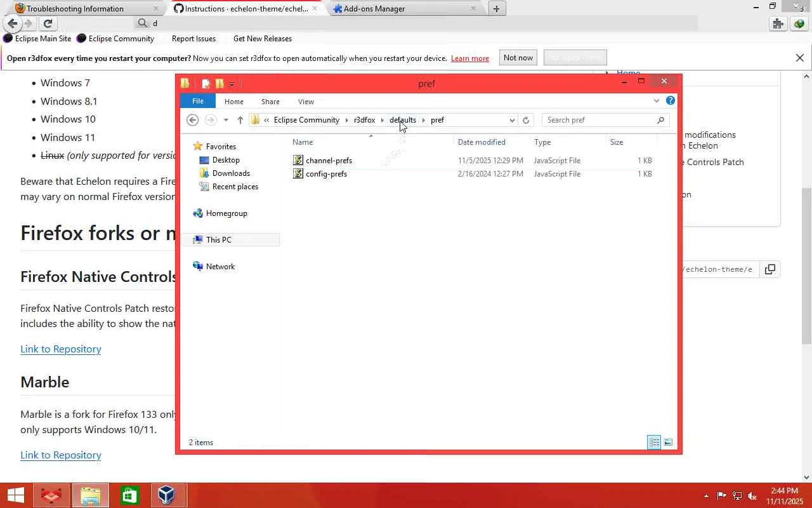Click the network icon in system tray
Screen dimensions: 812x508
[x=737, y=496]
